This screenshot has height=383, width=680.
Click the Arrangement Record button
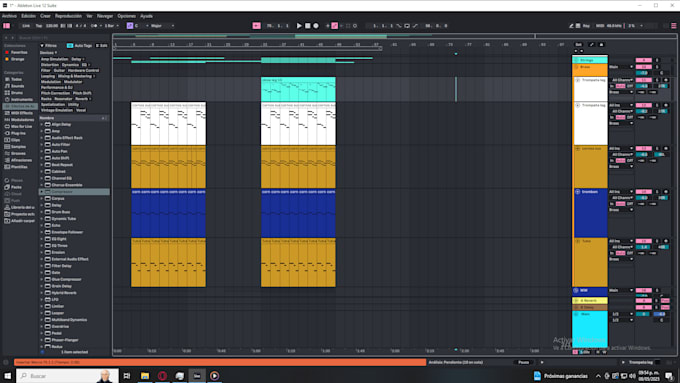click(x=316, y=26)
